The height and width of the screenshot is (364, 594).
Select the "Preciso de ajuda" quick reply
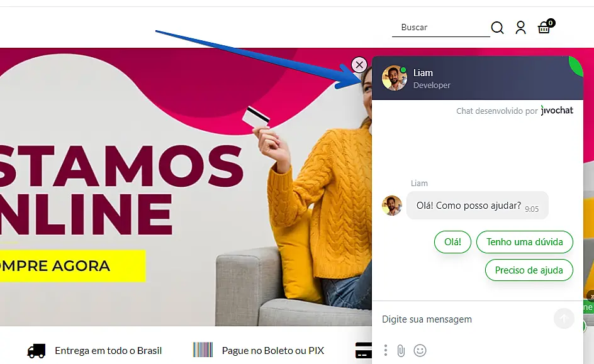click(529, 270)
